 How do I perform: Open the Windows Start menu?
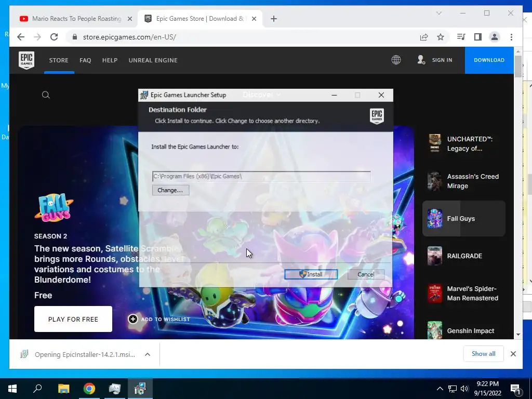pos(12,389)
